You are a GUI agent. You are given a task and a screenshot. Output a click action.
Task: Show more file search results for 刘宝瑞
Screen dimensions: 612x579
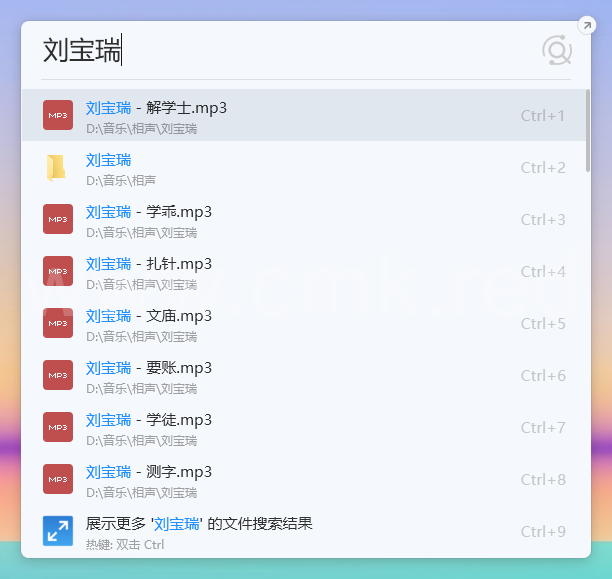(x=199, y=524)
